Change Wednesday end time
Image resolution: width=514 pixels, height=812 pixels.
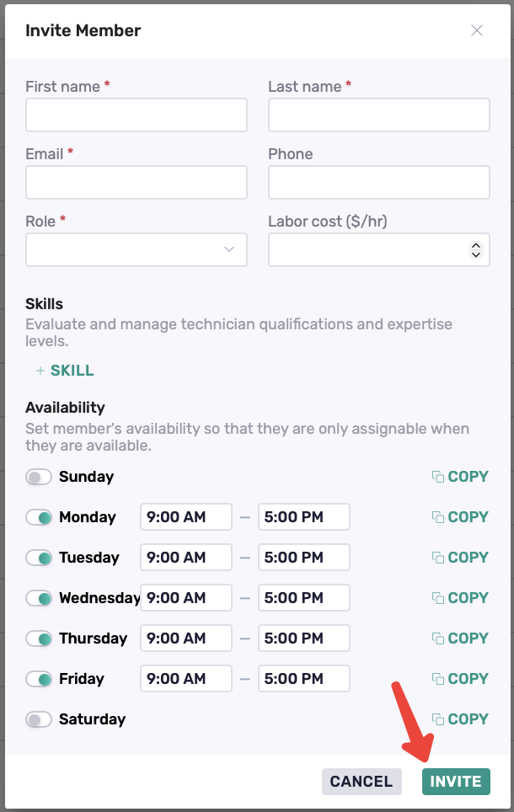click(304, 597)
